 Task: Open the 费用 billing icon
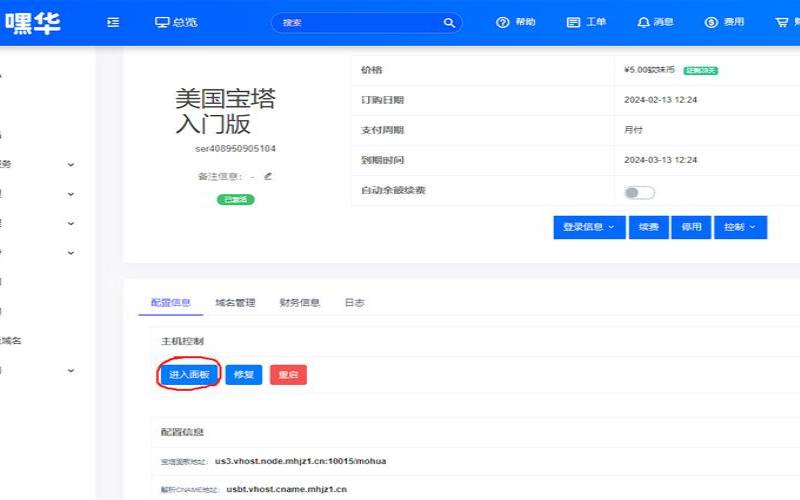[712, 22]
